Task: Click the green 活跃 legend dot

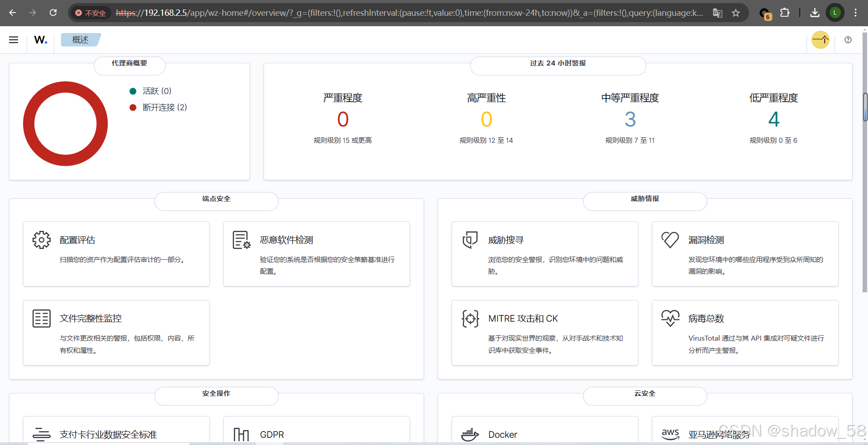Action: point(133,91)
